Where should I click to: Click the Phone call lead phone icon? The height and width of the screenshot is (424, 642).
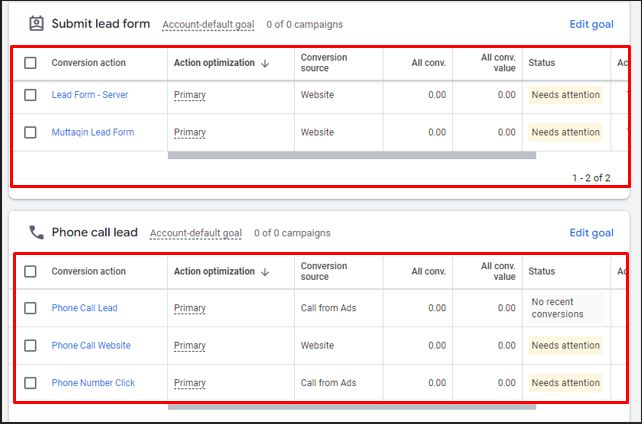point(36,233)
